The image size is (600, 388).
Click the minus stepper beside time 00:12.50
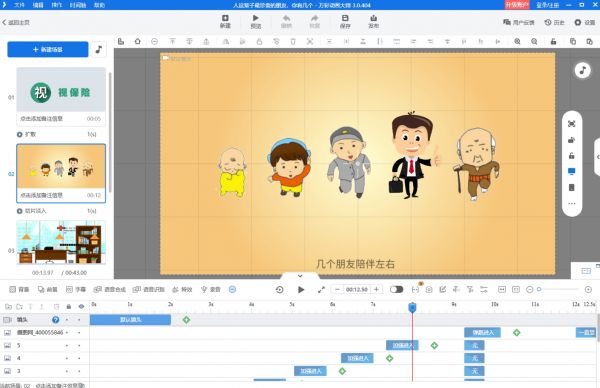tap(337, 289)
